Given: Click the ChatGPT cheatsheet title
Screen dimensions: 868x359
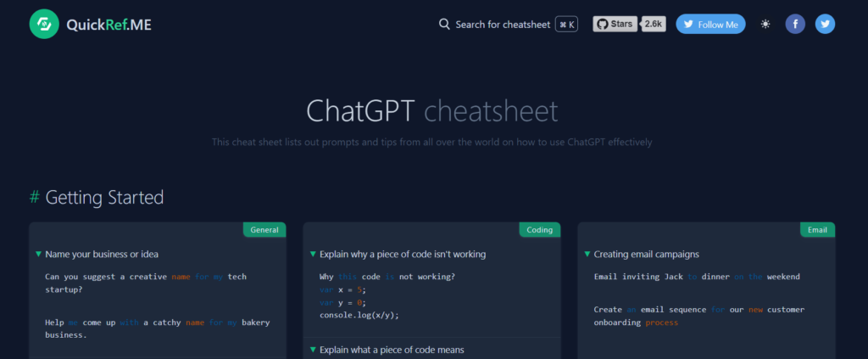Looking at the screenshot, I should [432, 111].
